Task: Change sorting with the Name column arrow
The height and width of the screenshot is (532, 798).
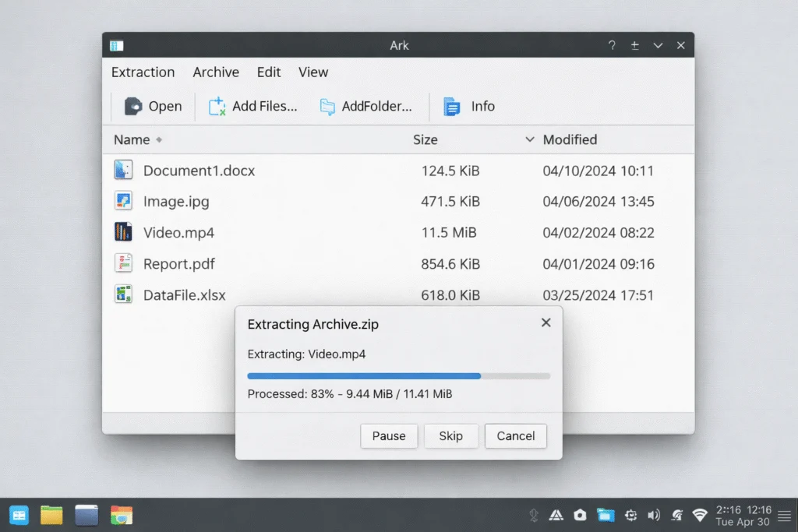Action: pos(158,140)
